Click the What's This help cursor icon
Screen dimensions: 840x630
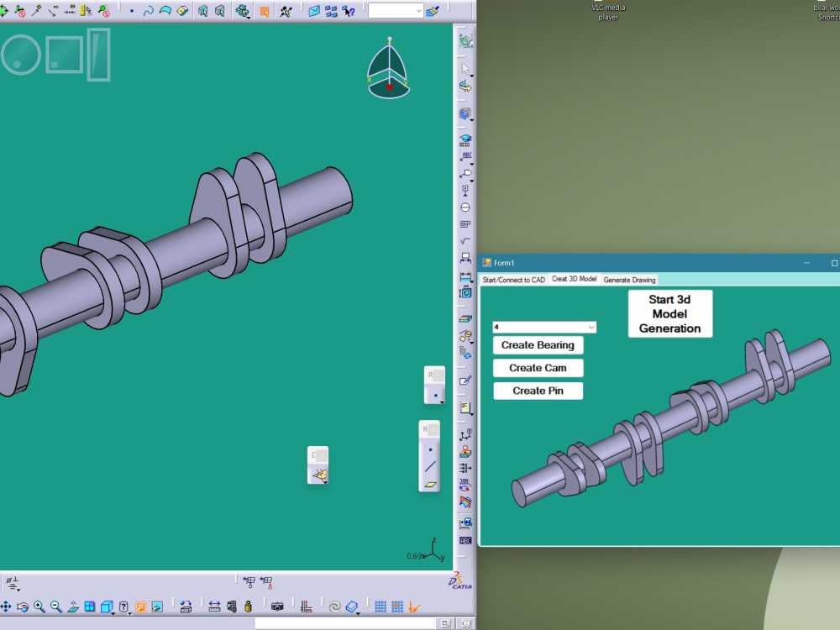pos(349,11)
